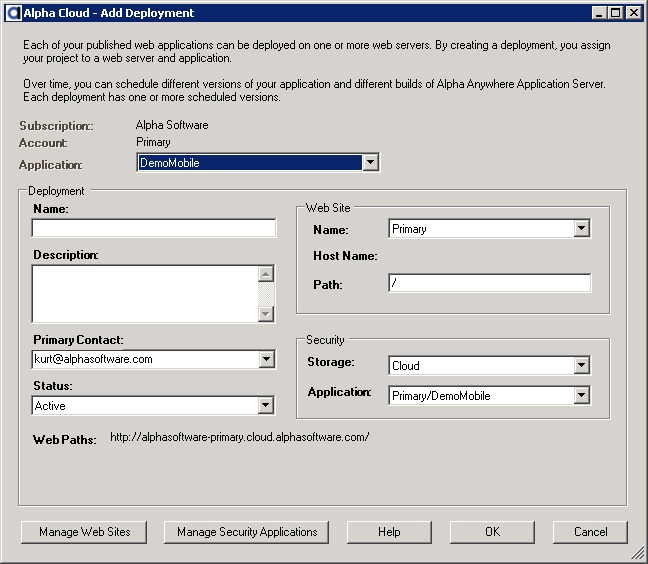Screen dimensions: 648x564
Task: Click the Help button
Action: [389, 532]
